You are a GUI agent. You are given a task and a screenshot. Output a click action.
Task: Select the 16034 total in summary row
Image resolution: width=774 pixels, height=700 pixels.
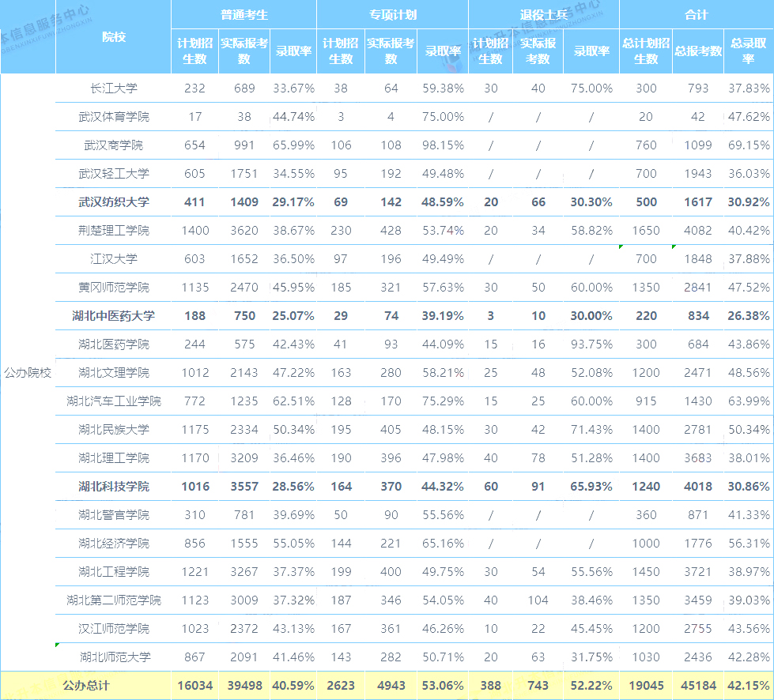tap(195, 686)
